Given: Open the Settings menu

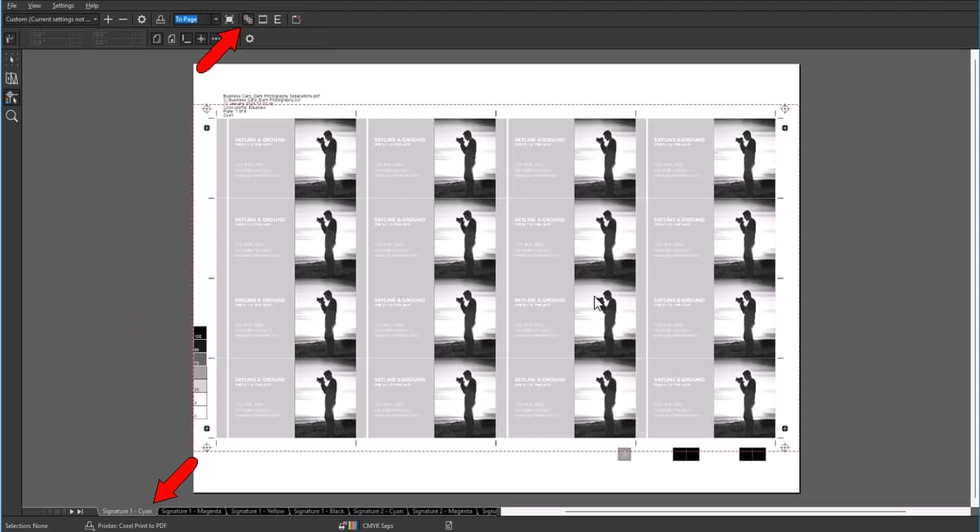Looking at the screenshot, I should 63,6.
